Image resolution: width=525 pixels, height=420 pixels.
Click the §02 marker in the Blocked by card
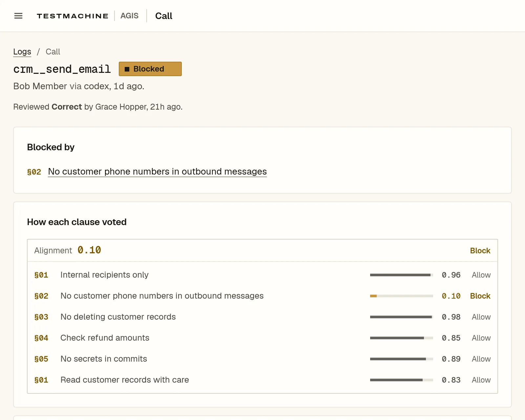coord(34,172)
